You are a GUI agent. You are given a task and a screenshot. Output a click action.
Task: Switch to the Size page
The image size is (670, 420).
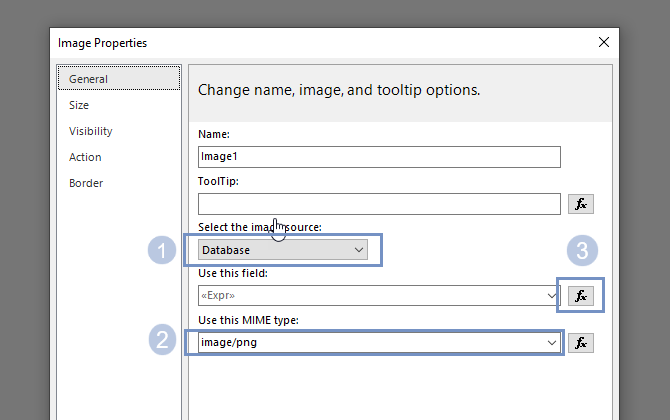click(x=79, y=105)
